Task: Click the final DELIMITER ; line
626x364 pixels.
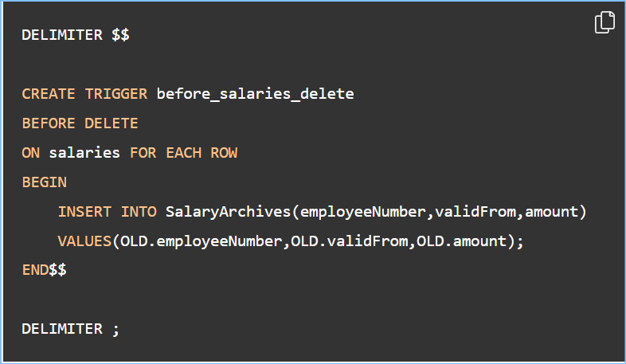Action: point(71,329)
